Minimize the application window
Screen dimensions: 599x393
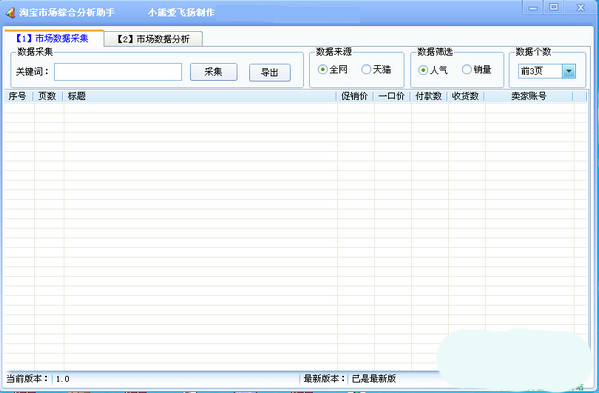[x=533, y=8]
